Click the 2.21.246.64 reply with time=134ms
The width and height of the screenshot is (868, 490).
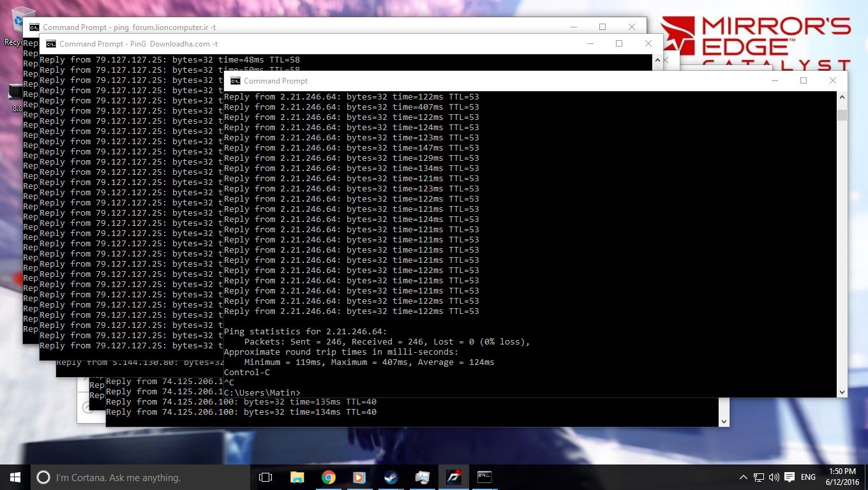pyautogui.click(x=352, y=168)
